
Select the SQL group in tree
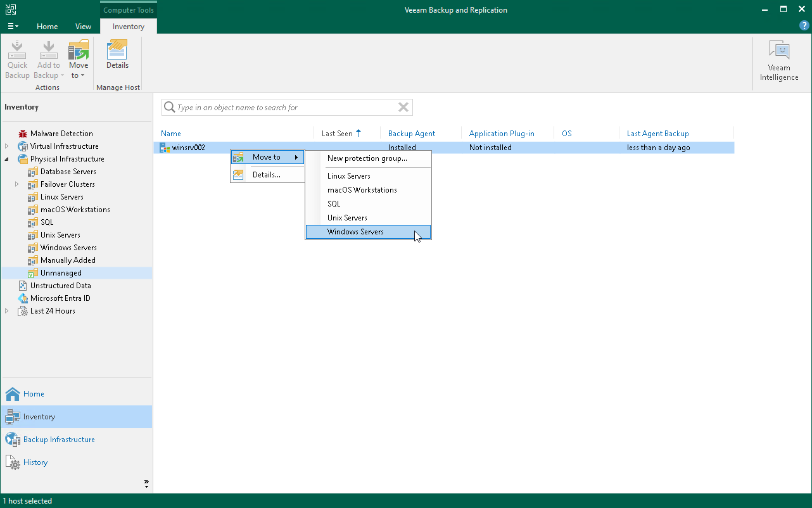pyautogui.click(x=47, y=222)
